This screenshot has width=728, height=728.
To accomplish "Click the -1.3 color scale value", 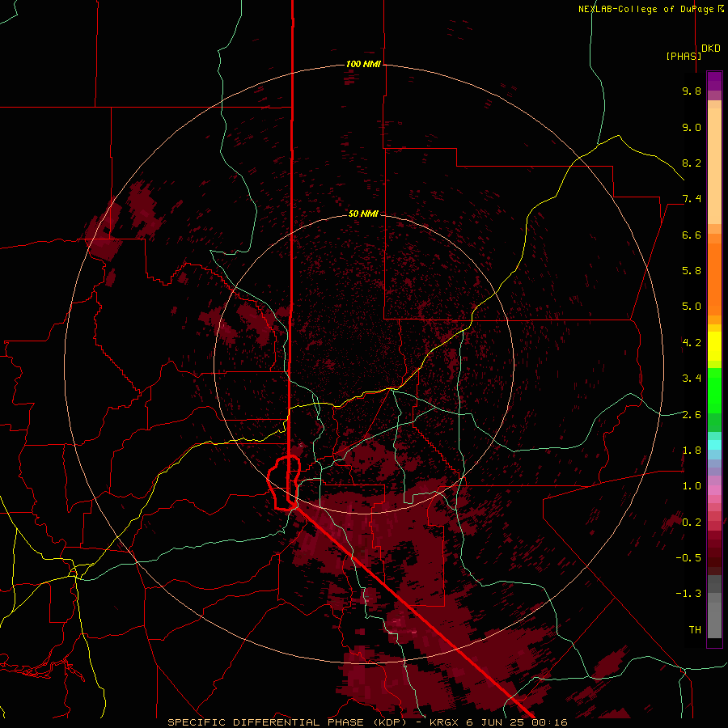I will point(688,594).
